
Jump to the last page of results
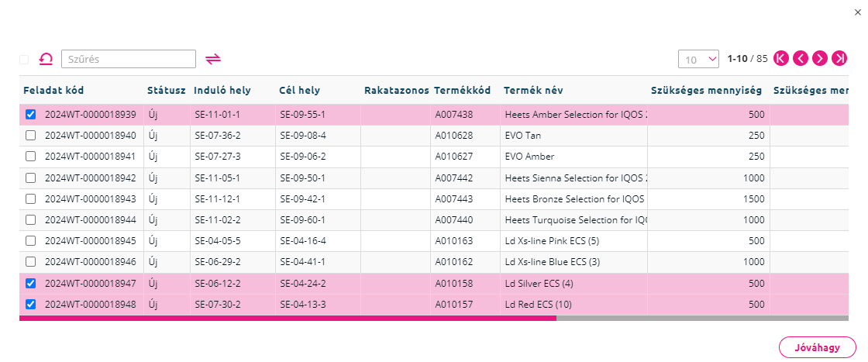839,58
